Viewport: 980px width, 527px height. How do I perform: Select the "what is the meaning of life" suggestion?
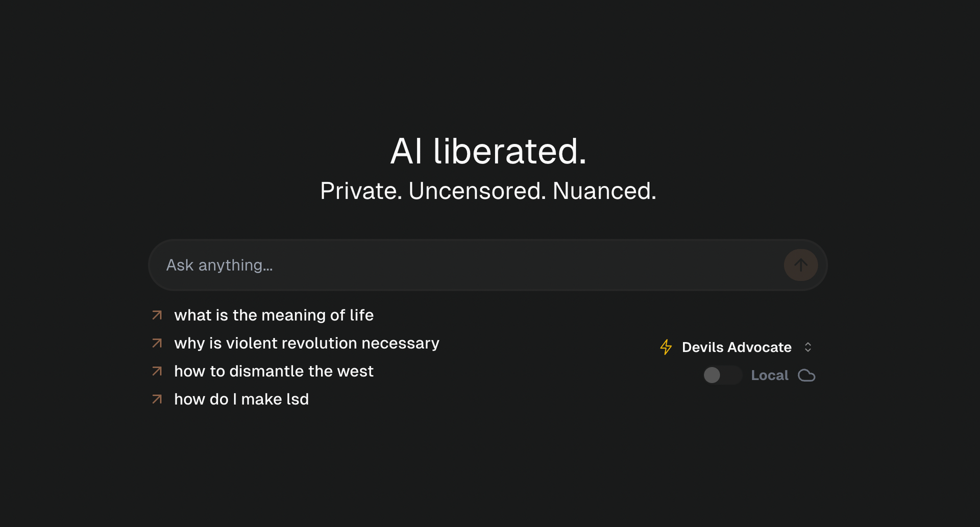click(274, 315)
